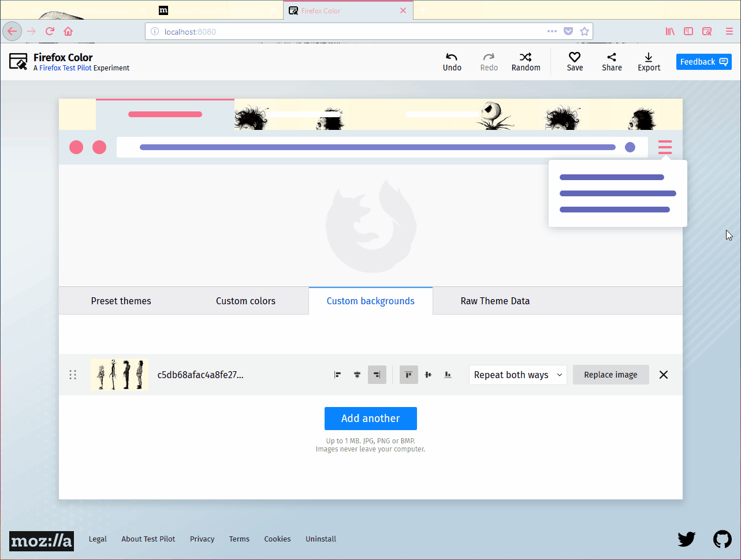Click the Firefox Color extension toolbar icon
Image resolution: width=741 pixels, height=560 pixels.
point(707,31)
